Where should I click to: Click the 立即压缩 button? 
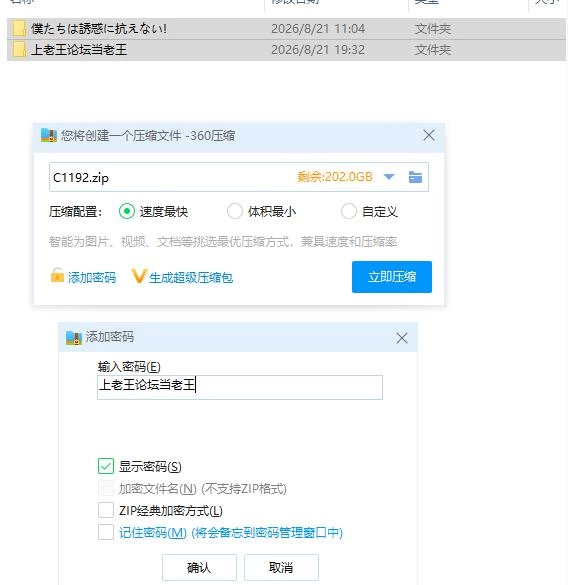(392, 277)
